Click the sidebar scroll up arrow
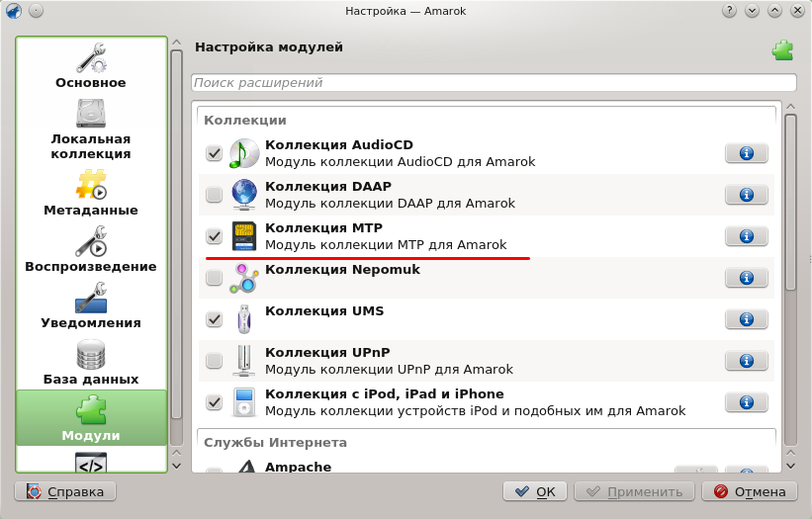The height and width of the screenshot is (519, 812). [177, 43]
